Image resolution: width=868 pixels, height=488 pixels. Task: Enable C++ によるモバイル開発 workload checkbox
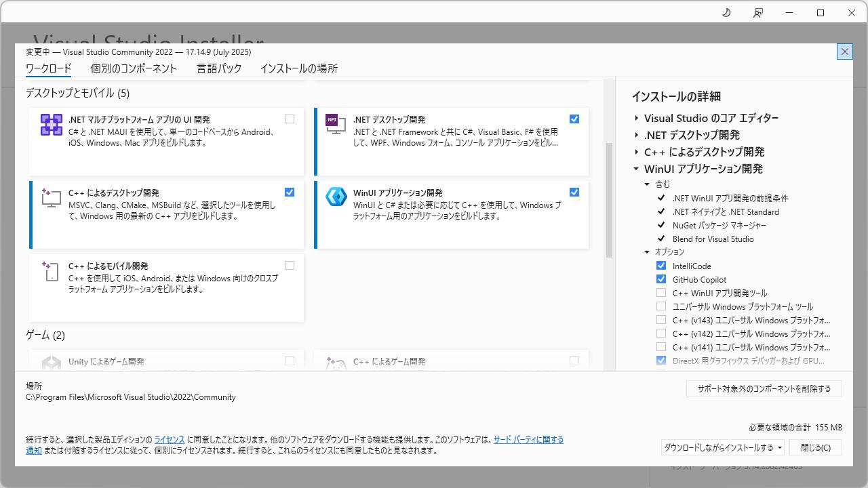coord(290,266)
